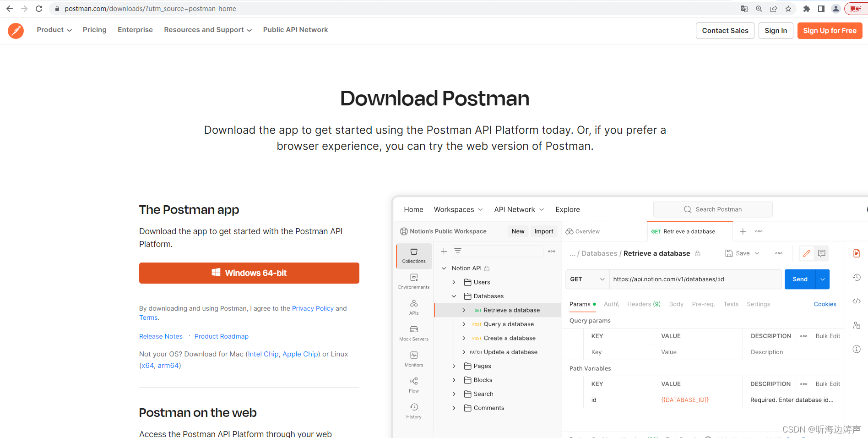Click the Search Postman field
Screen dimensions: 868x438
[713, 209]
